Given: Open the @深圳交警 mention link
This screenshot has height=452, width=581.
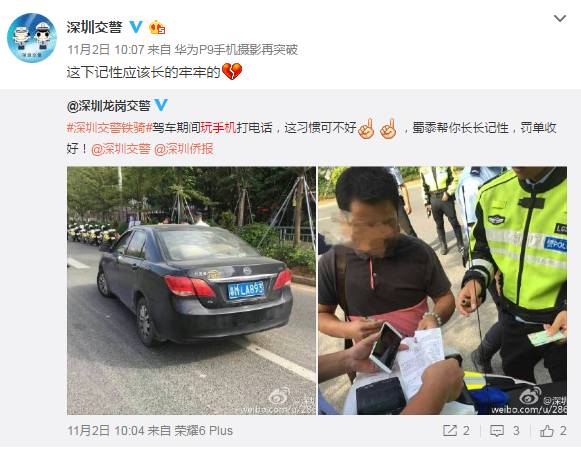Looking at the screenshot, I should pos(121,149).
